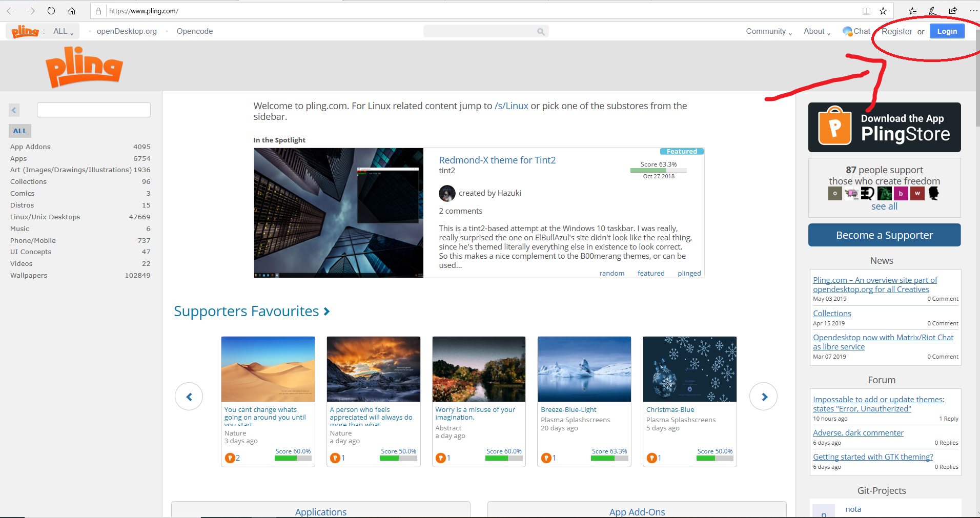Click the sidebar category filter input
This screenshot has width=980, height=518.
point(94,110)
